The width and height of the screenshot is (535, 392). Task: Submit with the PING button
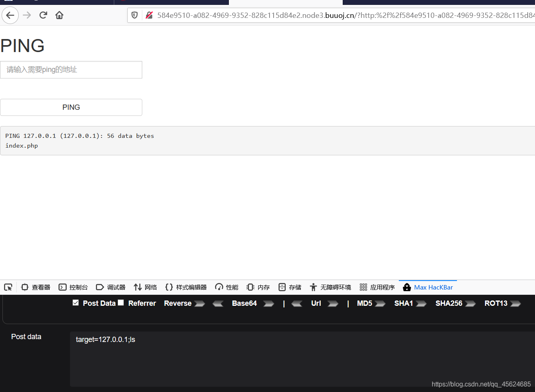(x=71, y=107)
